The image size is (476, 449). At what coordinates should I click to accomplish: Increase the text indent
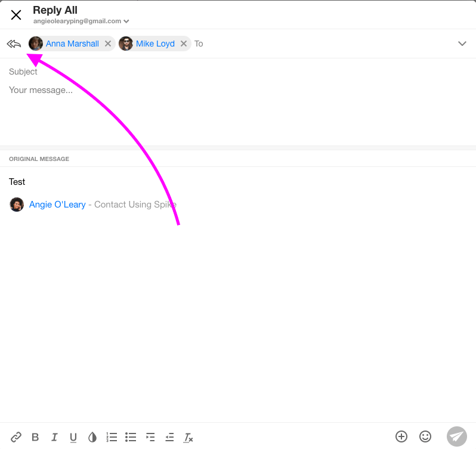click(x=150, y=437)
